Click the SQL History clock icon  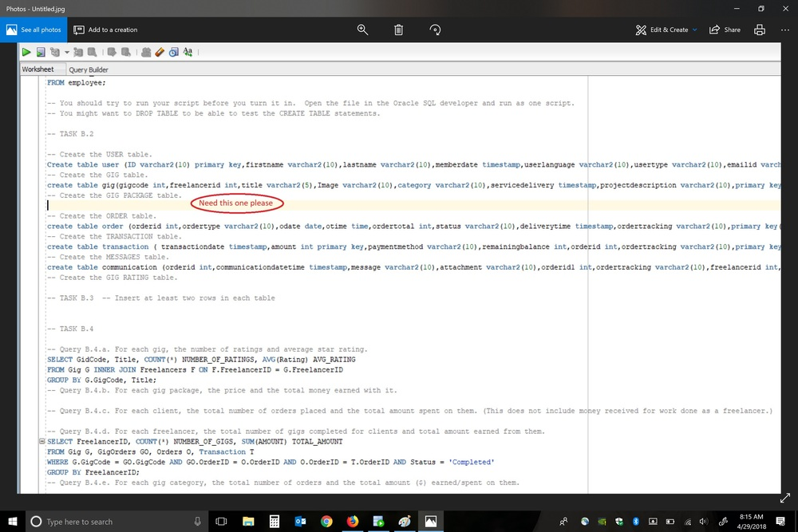click(173, 52)
